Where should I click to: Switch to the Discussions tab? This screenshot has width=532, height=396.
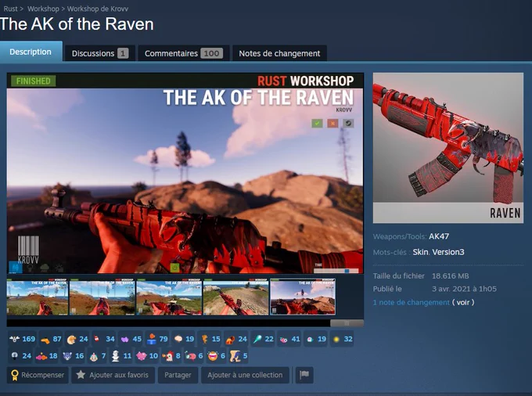click(x=100, y=53)
